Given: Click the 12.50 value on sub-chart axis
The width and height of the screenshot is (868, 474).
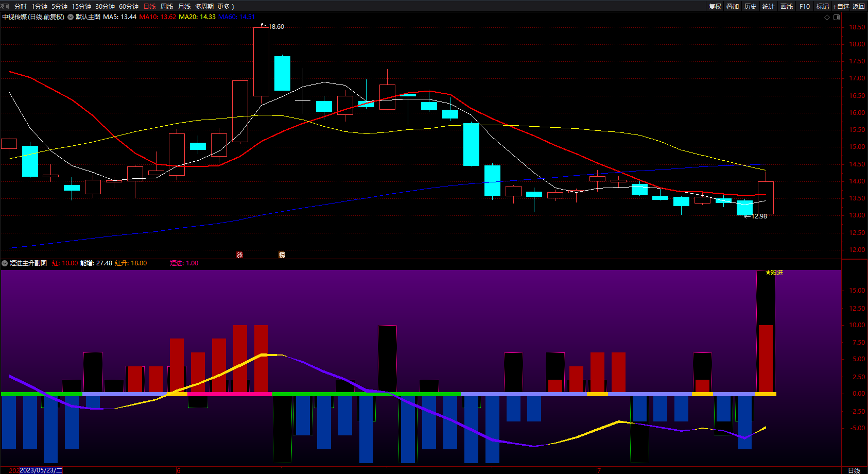Looking at the screenshot, I should click(x=857, y=309).
